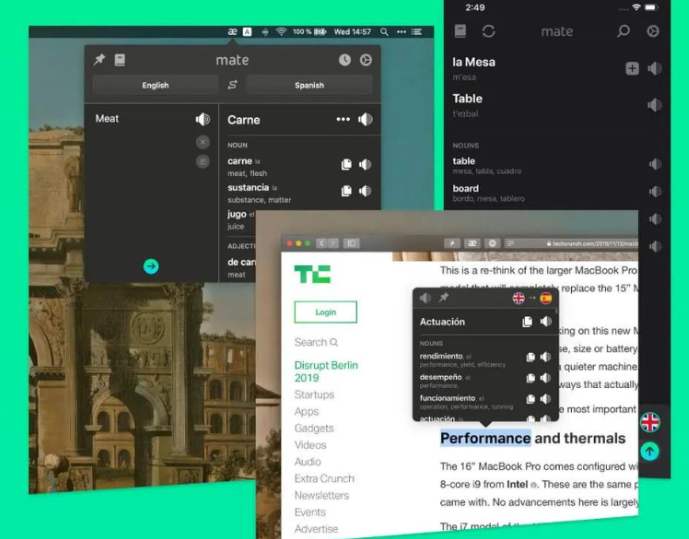
Task: Listen to the board noun entry
Action: tap(655, 192)
